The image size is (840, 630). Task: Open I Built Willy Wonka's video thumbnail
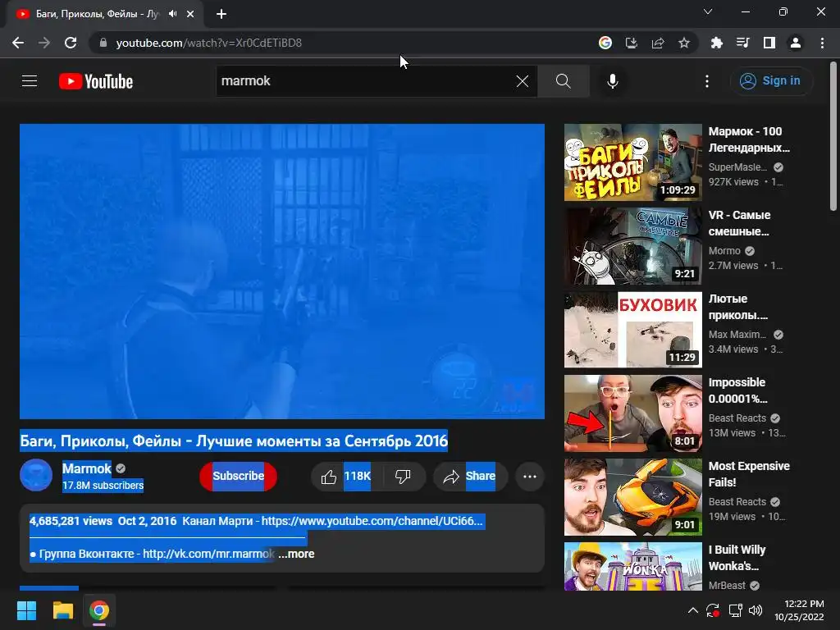(x=632, y=566)
